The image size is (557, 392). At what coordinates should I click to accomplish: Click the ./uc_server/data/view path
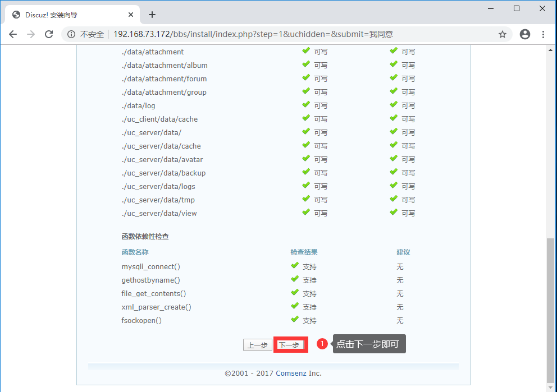point(159,214)
